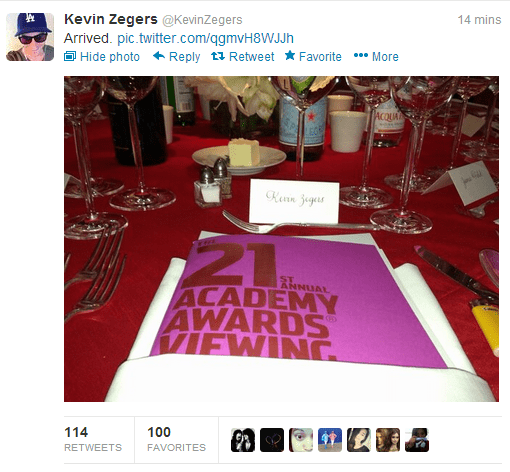The image size is (510, 472).
Task: Click the Reply arrow icon
Action: coord(159,56)
